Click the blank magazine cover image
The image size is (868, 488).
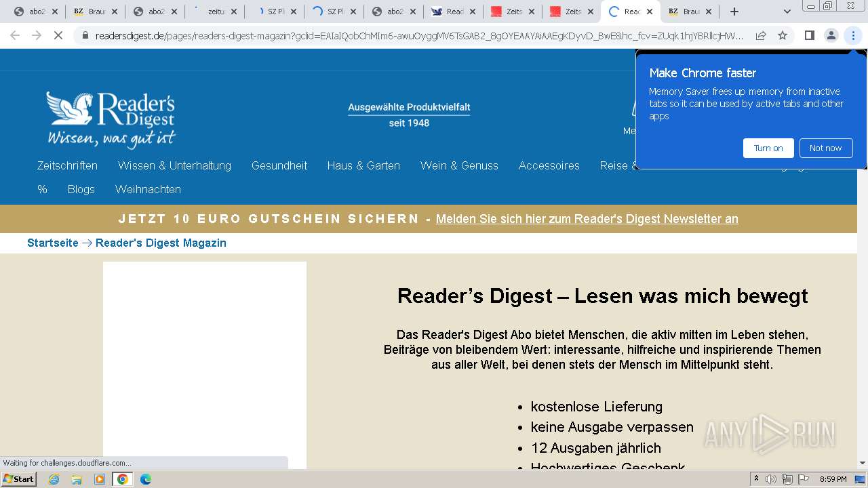point(205,365)
